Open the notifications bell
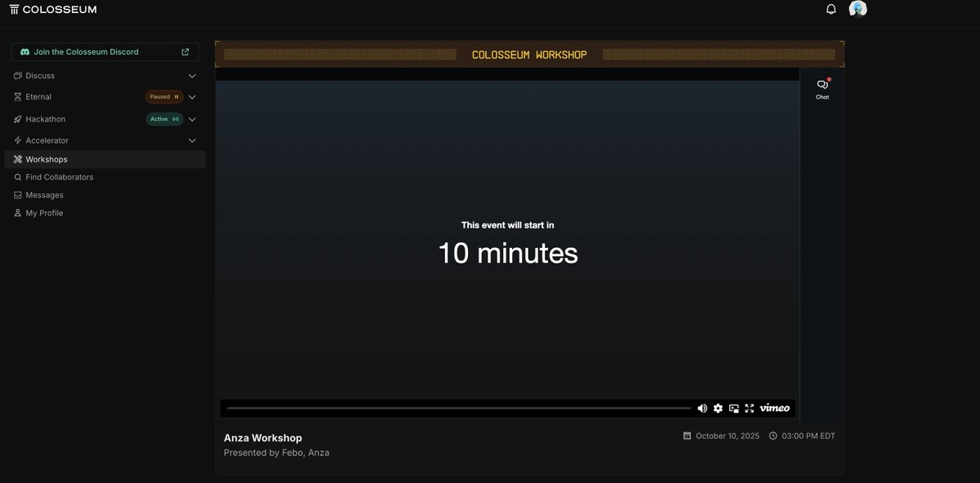 pyautogui.click(x=831, y=9)
